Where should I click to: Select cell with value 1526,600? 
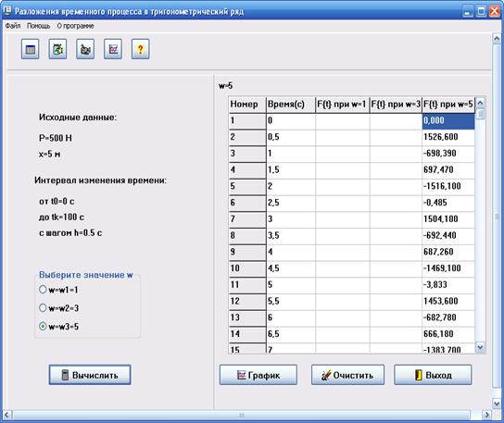pyautogui.click(x=448, y=137)
